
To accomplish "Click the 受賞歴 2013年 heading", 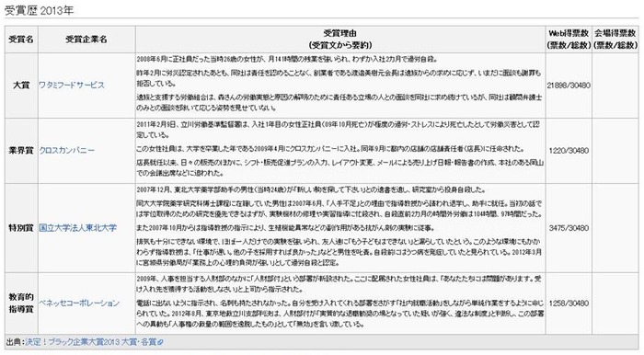I will (x=39, y=11).
